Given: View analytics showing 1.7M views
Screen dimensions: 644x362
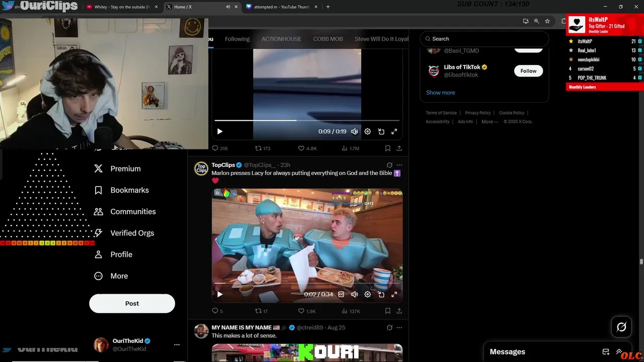Looking at the screenshot, I should coord(350,148).
